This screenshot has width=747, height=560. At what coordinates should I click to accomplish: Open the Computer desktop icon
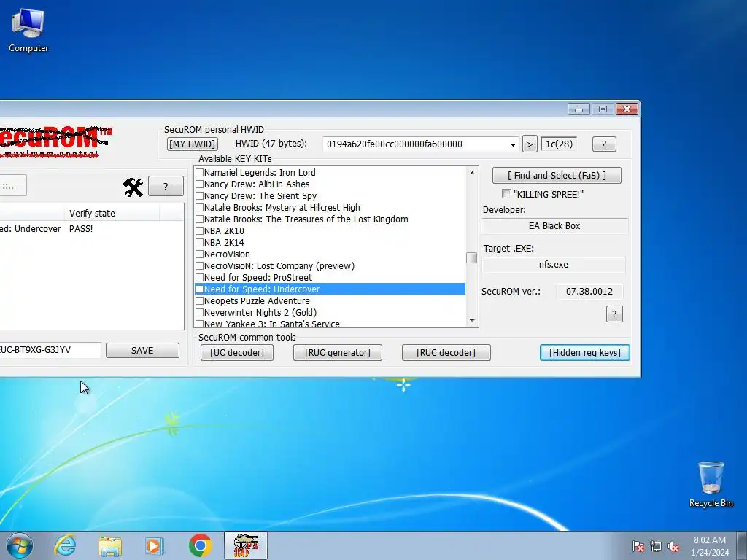coord(28,31)
